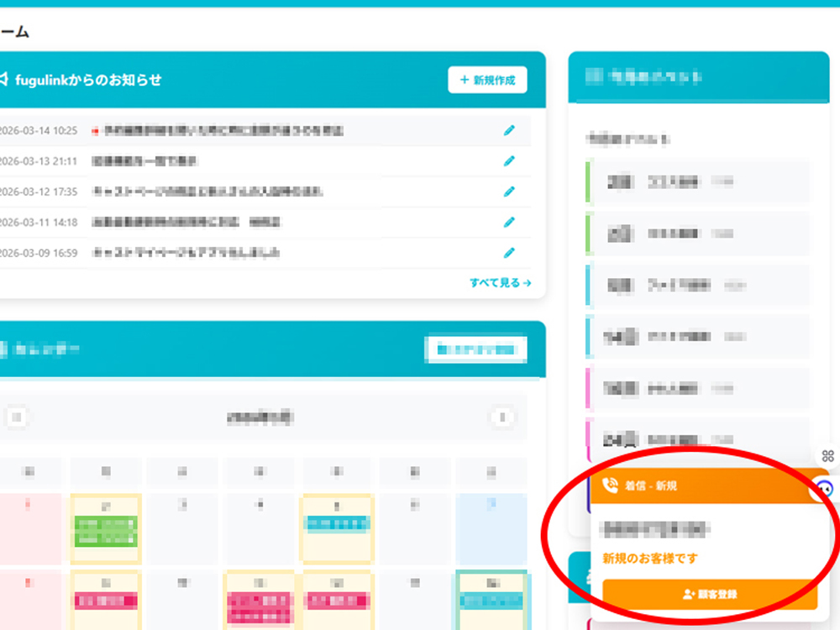The image size is (840, 630).
Task: Click the phone icon in the 着信 popup header
Action: pyautogui.click(x=611, y=486)
